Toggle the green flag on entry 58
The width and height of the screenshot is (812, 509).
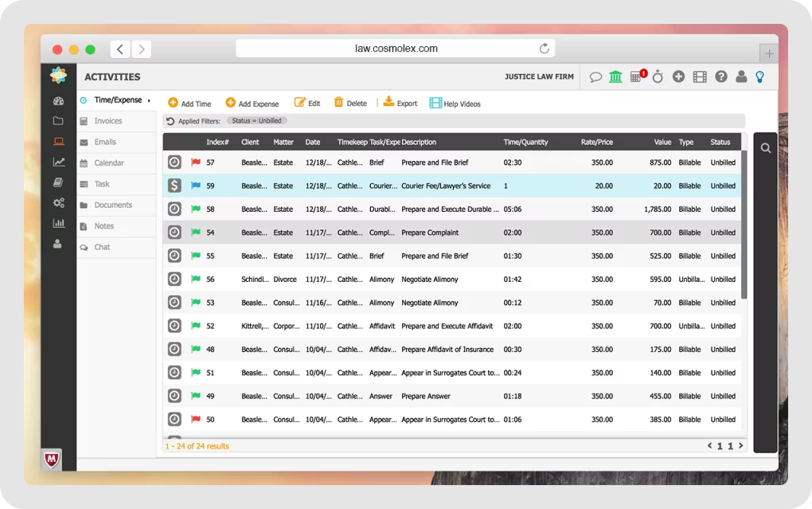pyautogui.click(x=195, y=209)
